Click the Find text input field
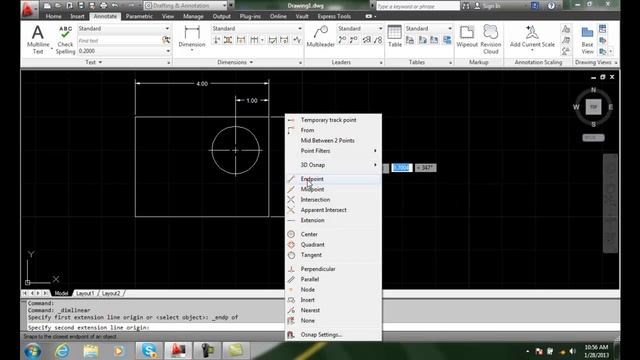 point(119,40)
